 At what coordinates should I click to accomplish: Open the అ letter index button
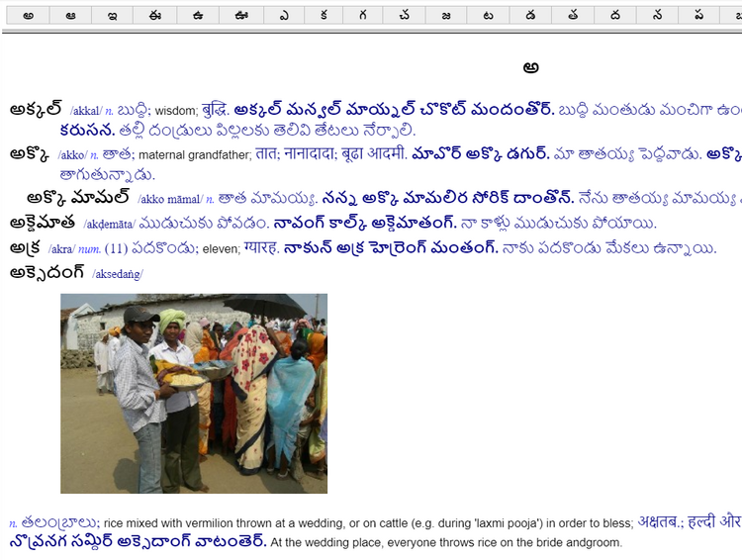click(x=29, y=15)
